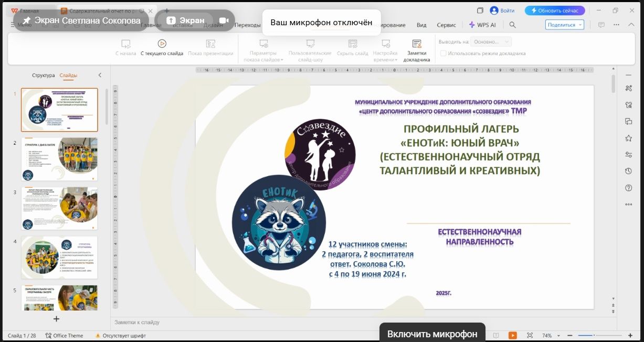
Task: Toggle 'Заметки докладчика' speaker notes
Action: (417, 50)
